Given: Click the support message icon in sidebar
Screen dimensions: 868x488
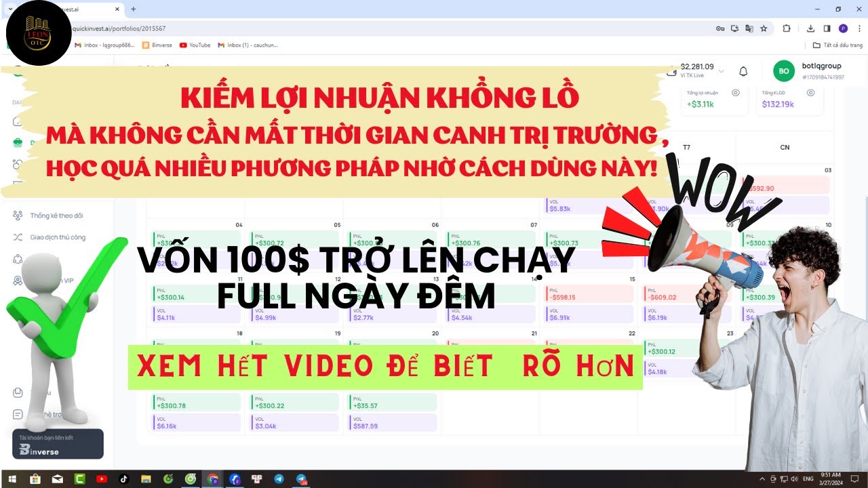Looking at the screenshot, I should coord(18,414).
